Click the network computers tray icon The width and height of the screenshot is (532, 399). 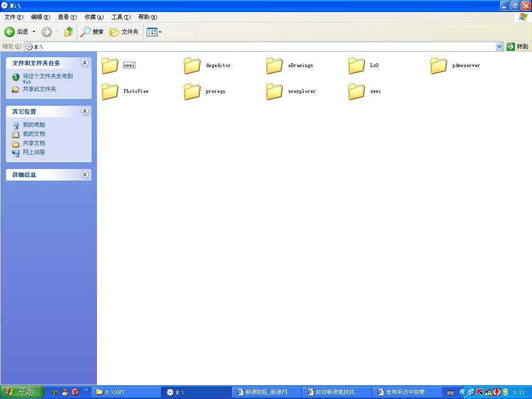471,392
